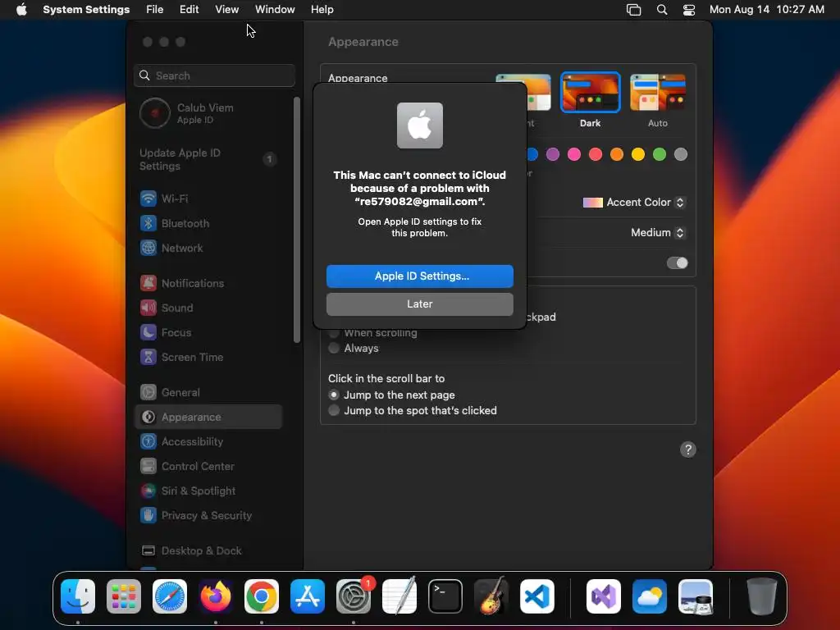The image size is (840, 630).
Task: Select Dark appearance thumbnail
Action: [x=591, y=92]
